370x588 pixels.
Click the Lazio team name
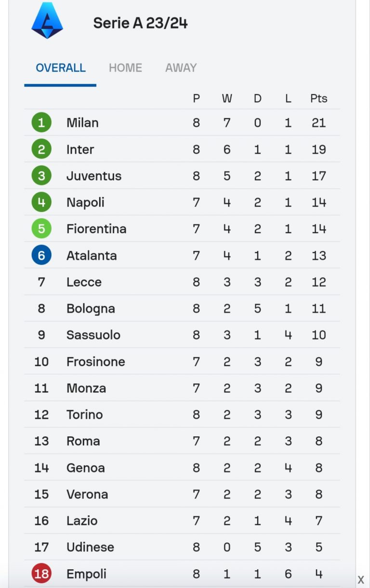coord(82,521)
